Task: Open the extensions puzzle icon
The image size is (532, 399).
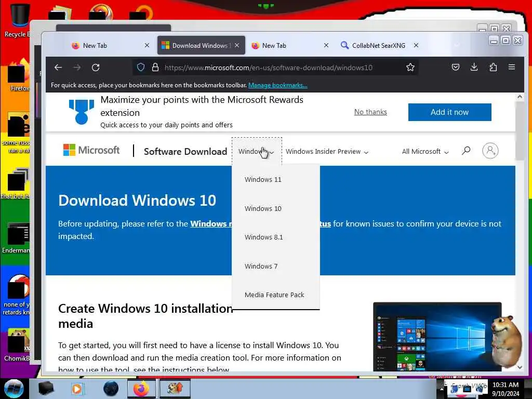Action: 494,67
